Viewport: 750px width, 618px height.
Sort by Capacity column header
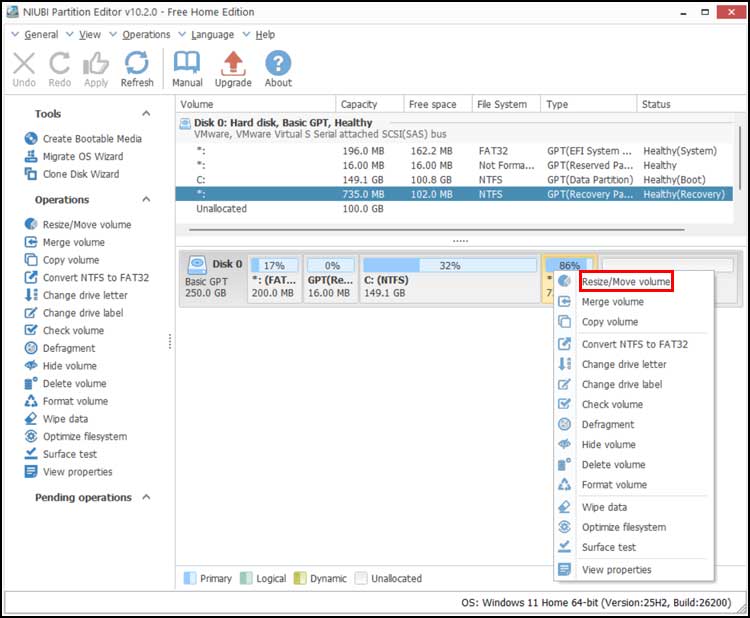click(370, 104)
